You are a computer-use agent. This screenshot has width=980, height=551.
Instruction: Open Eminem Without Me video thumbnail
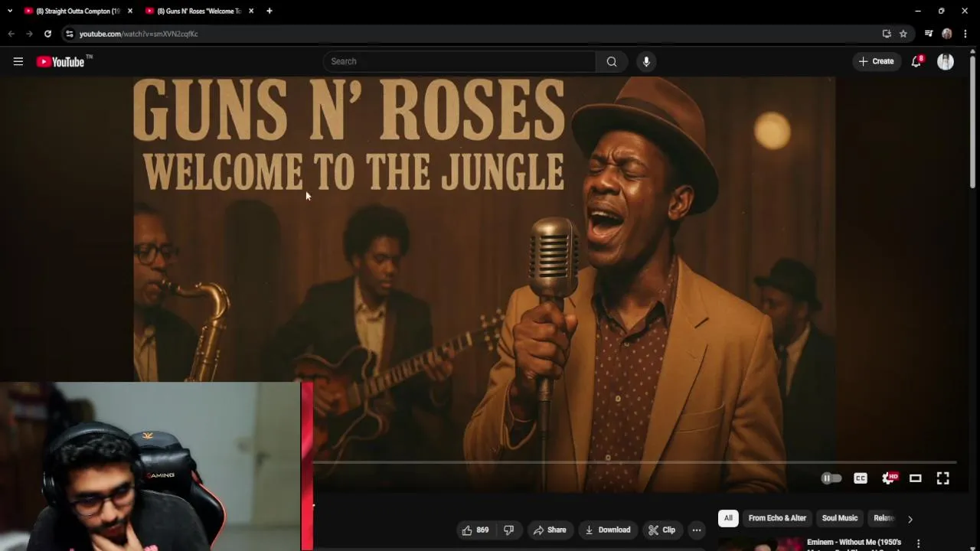click(760, 544)
